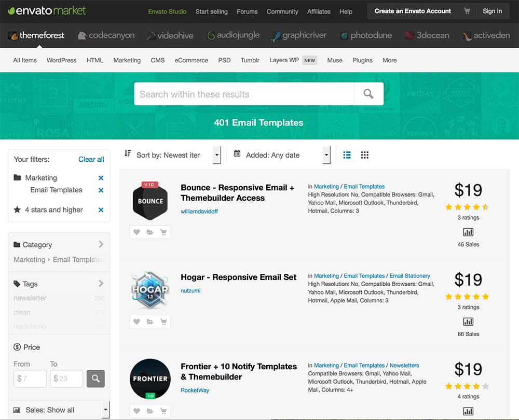Go to PhotoDune marketplace
Screen dimensions: 519x420
(366, 35)
